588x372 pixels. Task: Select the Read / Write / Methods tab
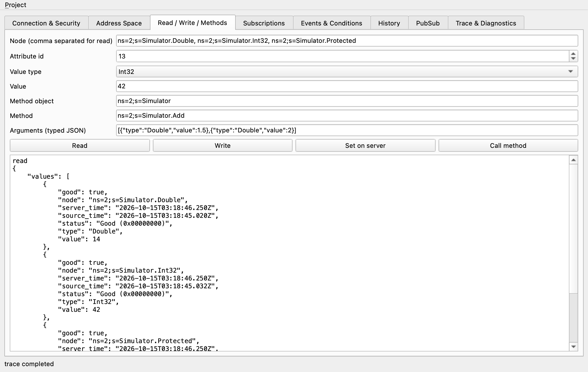[193, 23]
